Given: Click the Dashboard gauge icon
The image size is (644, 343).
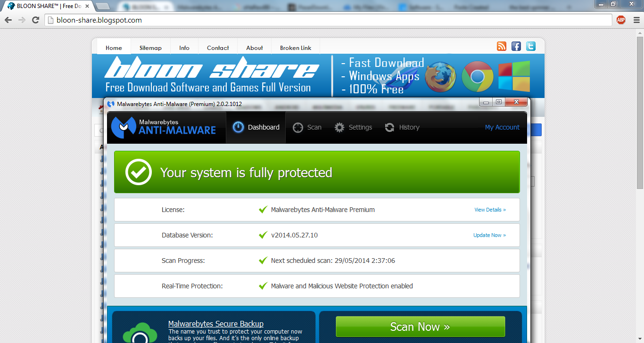Looking at the screenshot, I should coord(238,127).
